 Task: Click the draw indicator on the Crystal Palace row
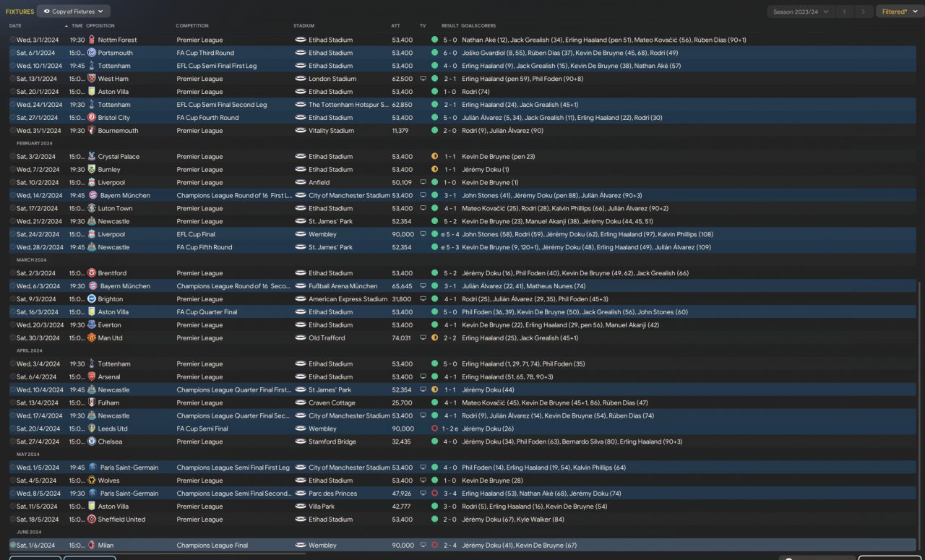(x=435, y=157)
